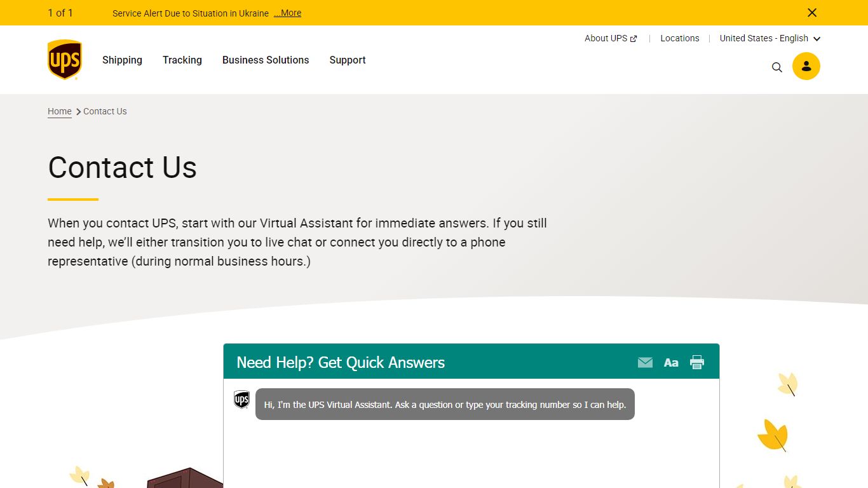This screenshot has width=868, height=488.
Task: Dismiss the service alert banner
Action: click(811, 13)
